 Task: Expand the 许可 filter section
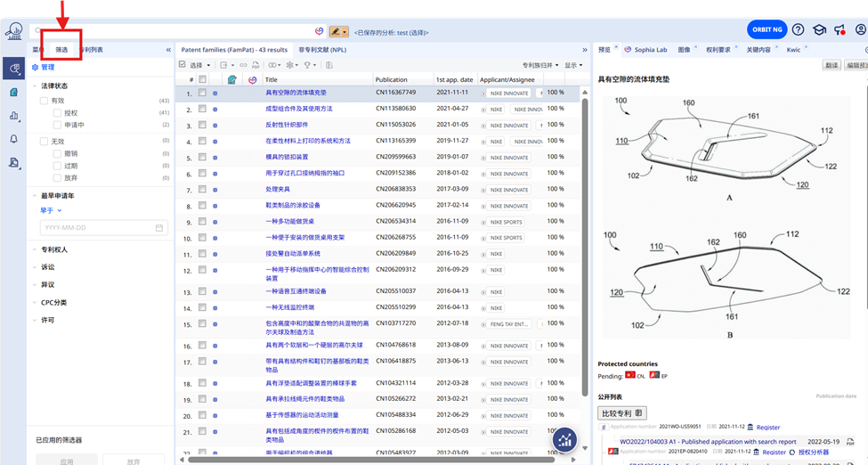click(35, 321)
